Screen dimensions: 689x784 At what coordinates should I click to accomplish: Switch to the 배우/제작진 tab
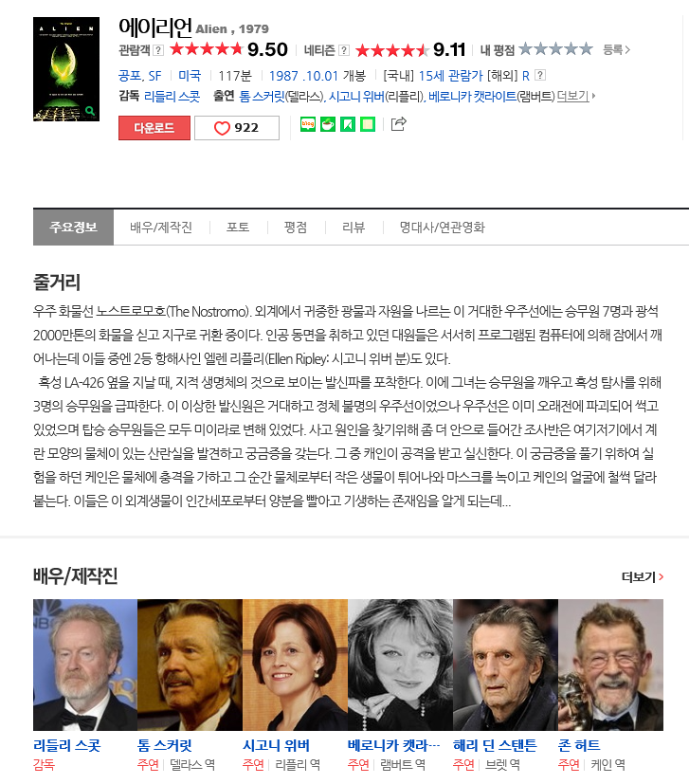(x=161, y=228)
